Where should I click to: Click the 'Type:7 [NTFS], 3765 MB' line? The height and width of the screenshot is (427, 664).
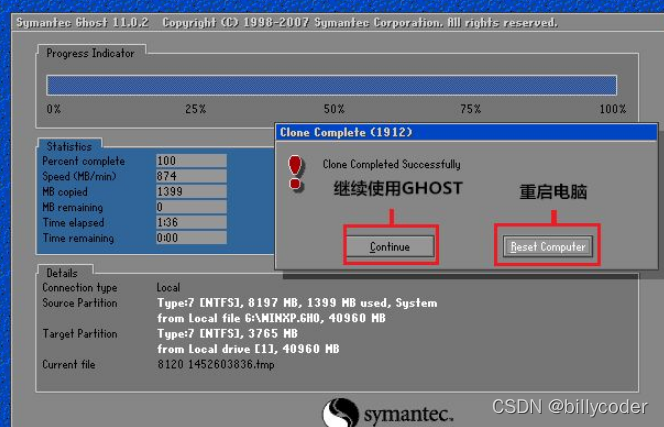click(x=227, y=334)
